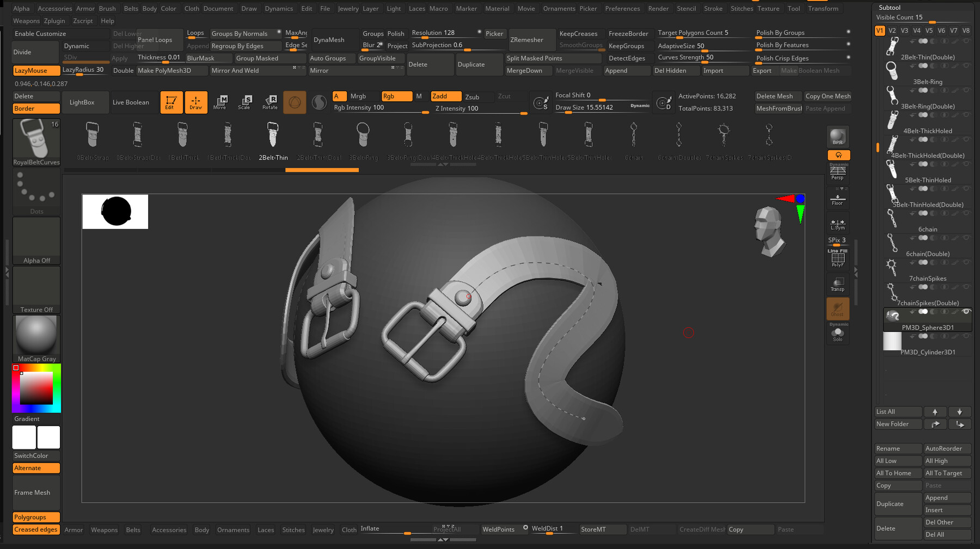Toggle Draw mode button
Image resolution: width=980 pixels, height=549 pixels.
pyautogui.click(x=196, y=102)
